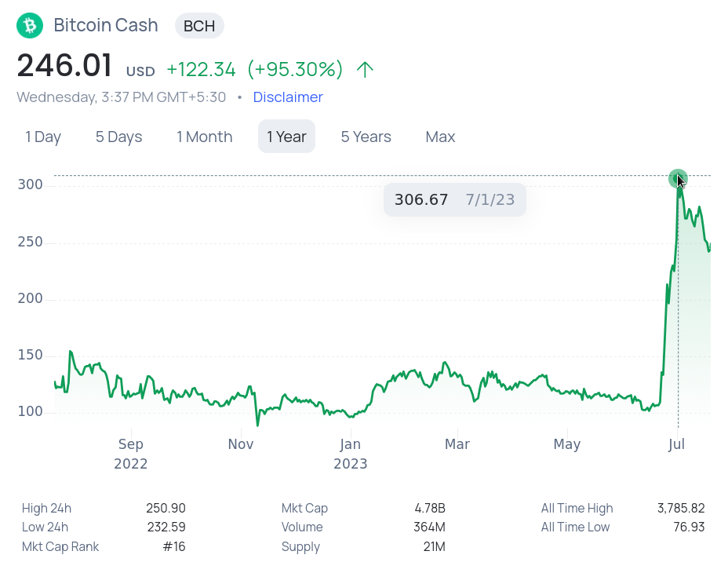
Task: Click the 300 y-axis label
Action: tap(30, 185)
